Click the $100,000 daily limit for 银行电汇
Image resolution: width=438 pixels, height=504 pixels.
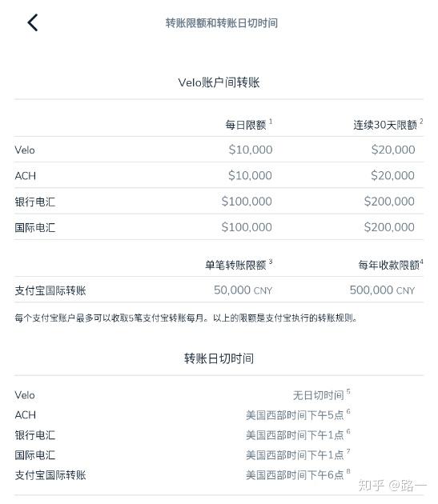click(x=247, y=202)
